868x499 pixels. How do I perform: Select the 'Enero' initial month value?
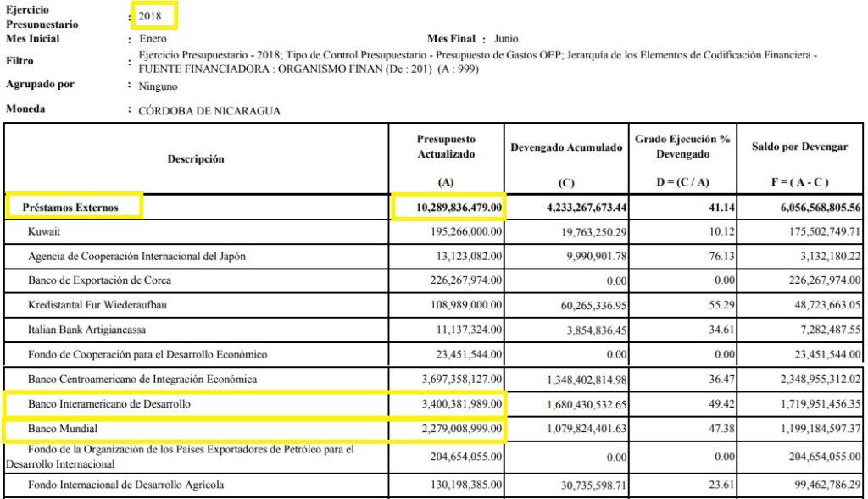(x=153, y=39)
